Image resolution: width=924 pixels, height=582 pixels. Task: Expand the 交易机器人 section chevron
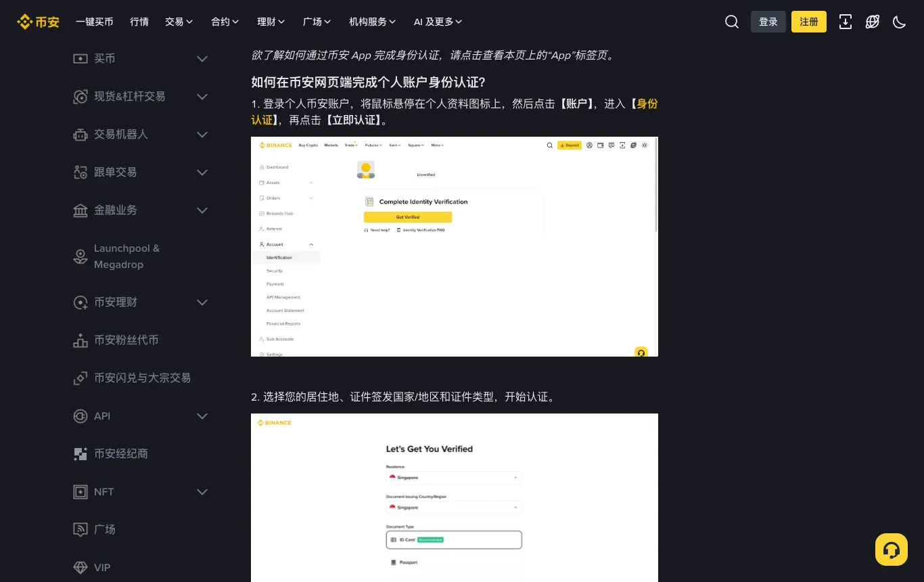[x=202, y=135]
